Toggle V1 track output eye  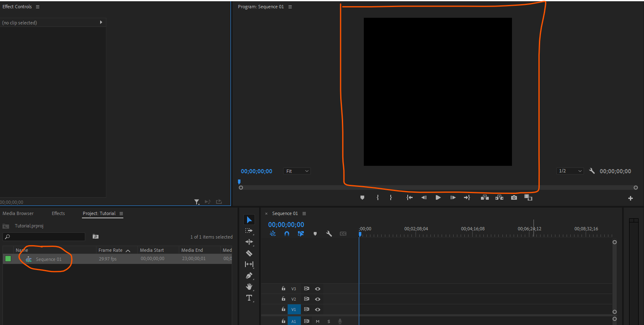point(317,309)
